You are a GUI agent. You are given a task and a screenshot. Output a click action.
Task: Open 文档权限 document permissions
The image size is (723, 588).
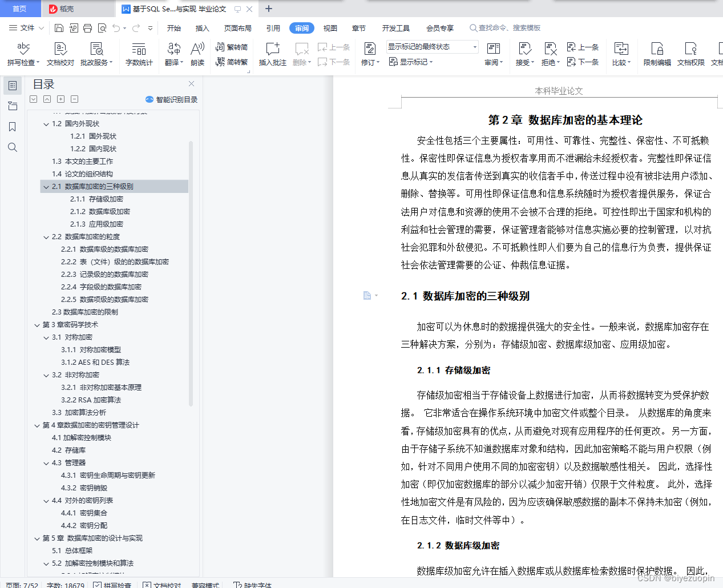tap(690, 54)
